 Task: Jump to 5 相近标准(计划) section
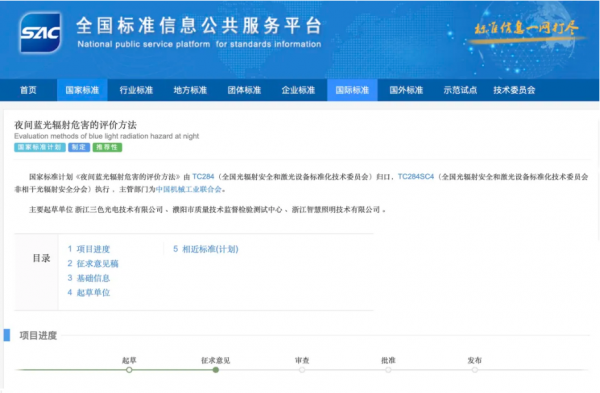pos(205,249)
